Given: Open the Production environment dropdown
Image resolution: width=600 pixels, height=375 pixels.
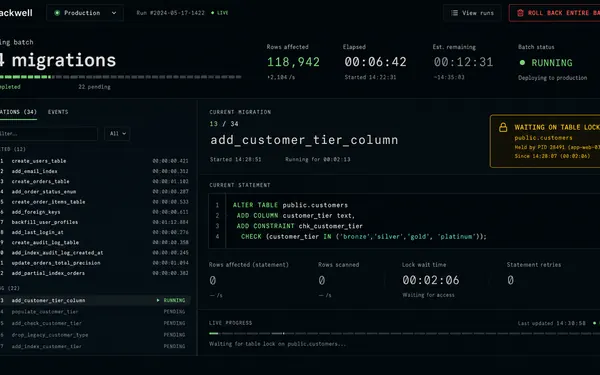Looking at the screenshot, I should (85, 13).
